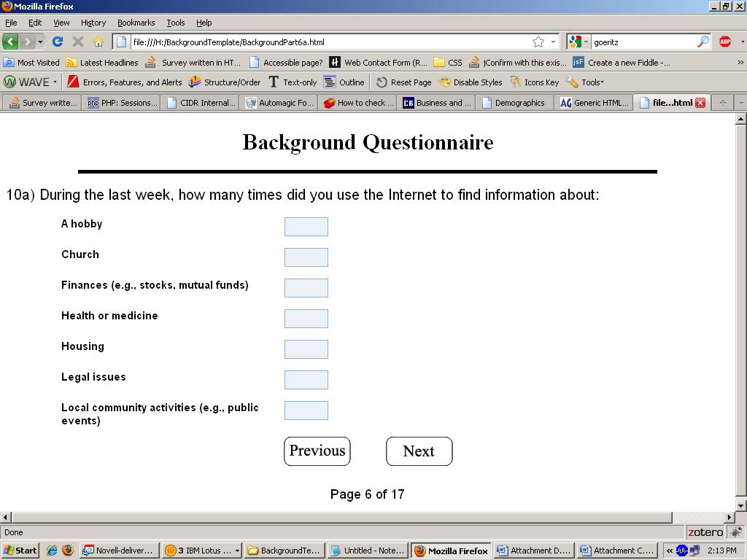
Task: Click the search box containing goeritz
Action: pos(643,42)
